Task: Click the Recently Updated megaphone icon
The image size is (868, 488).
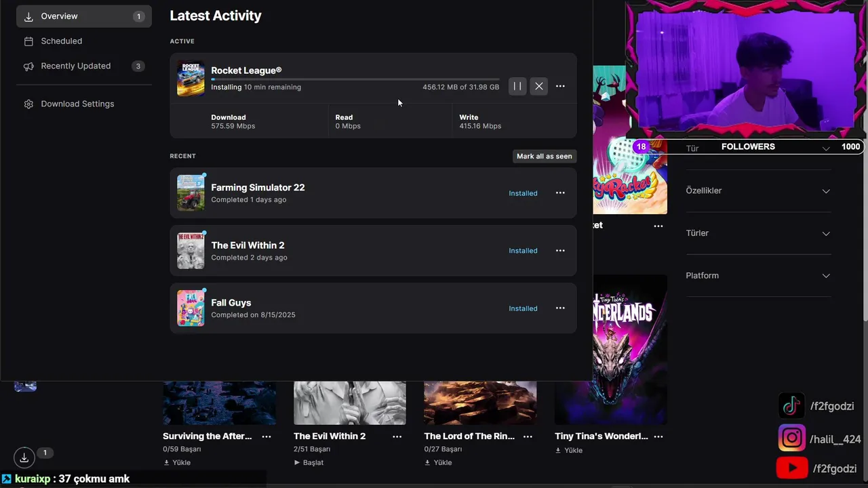Action: pos(28,66)
